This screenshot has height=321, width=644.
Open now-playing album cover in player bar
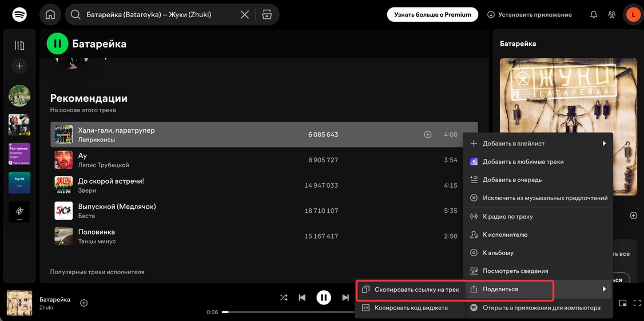(19, 303)
